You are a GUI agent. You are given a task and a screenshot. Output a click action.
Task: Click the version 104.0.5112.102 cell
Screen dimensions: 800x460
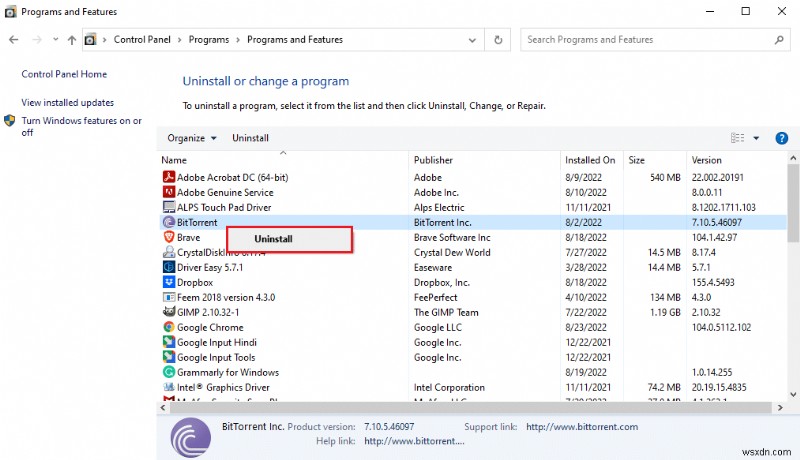tap(721, 327)
